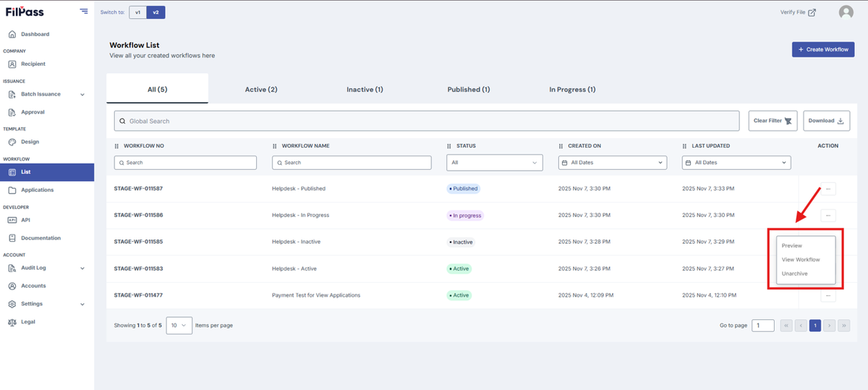
Task: Switch to v1 version
Action: click(x=137, y=12)
